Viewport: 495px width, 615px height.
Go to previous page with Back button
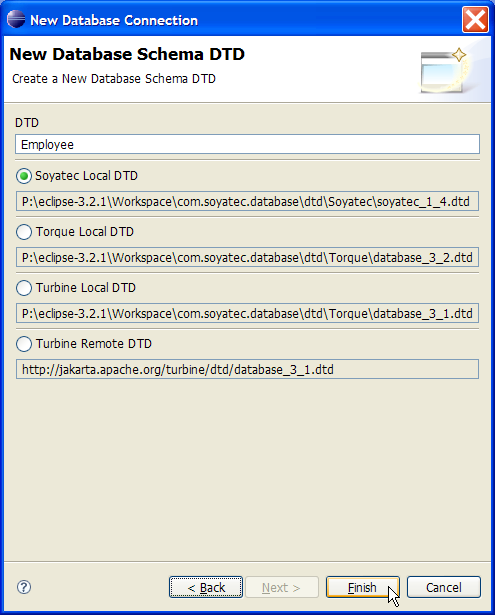(206, 587)
